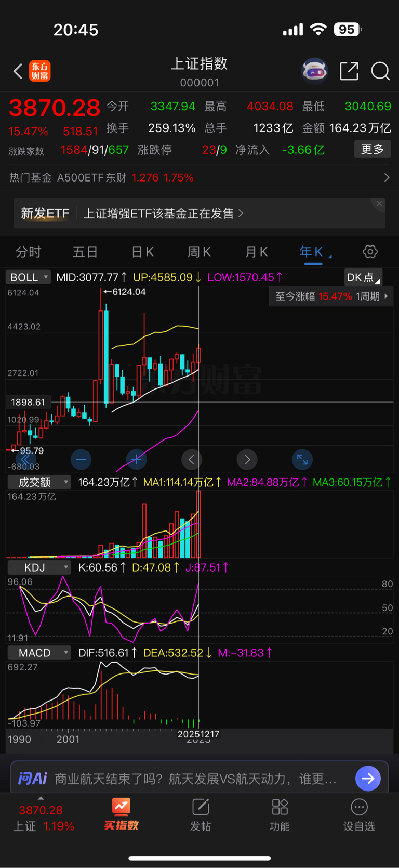Tap the 买指数 icon
The height and width of the screenshot is (868, 399).
tap(121, 807)
